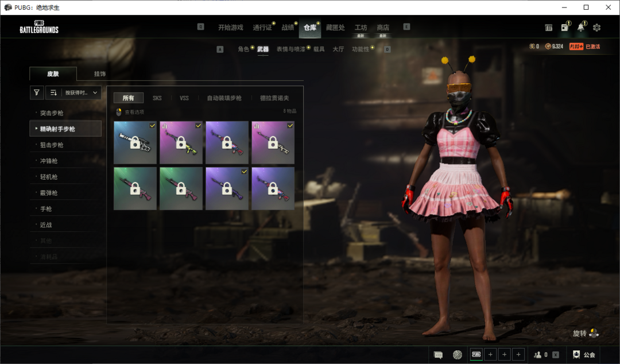Image resolution: width=620 pixels, height=364 pixels.
Task: Select the 精确射手步枪 category
Action: [65, 129]
